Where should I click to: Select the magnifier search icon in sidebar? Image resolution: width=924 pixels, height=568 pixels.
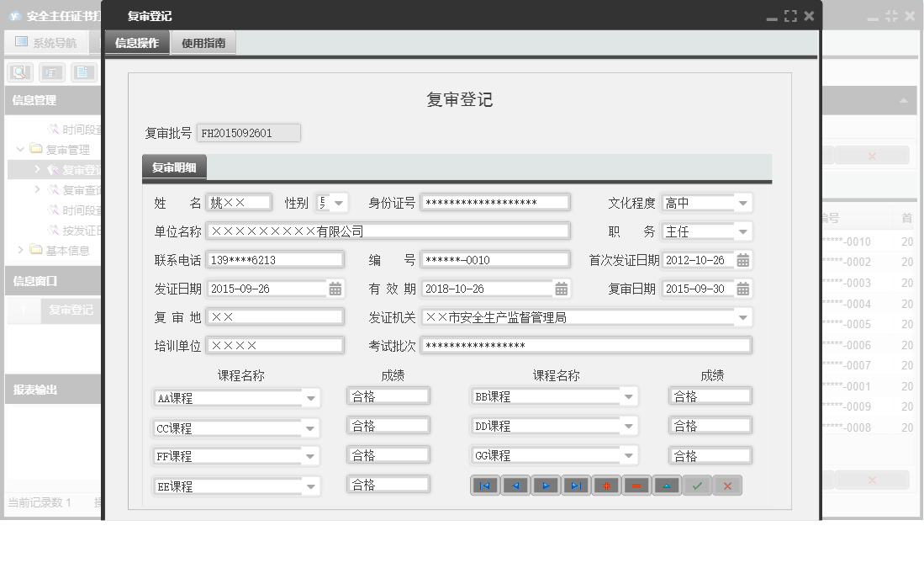(18, 72)
